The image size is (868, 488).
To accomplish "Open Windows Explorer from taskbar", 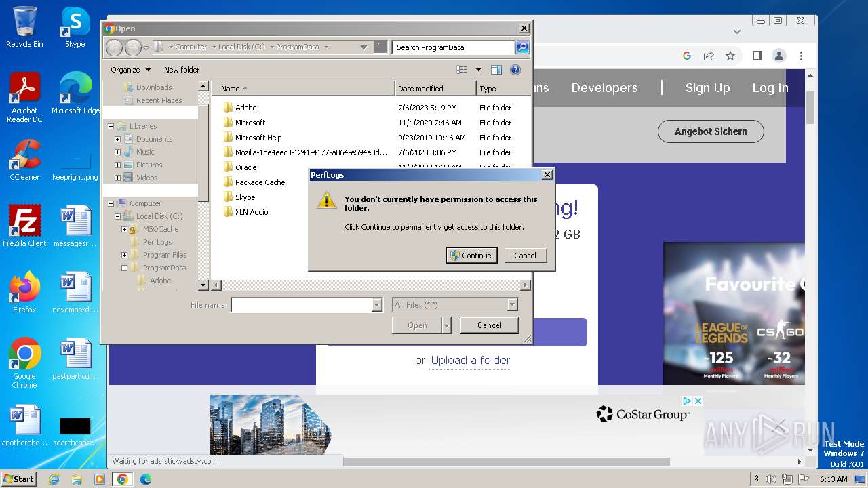I will tap(77, 479).
